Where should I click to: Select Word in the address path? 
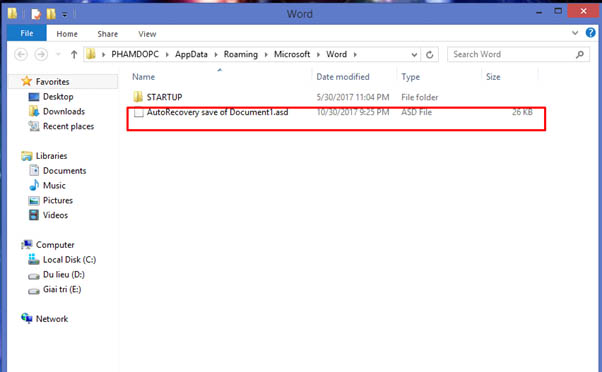[336, 54]
